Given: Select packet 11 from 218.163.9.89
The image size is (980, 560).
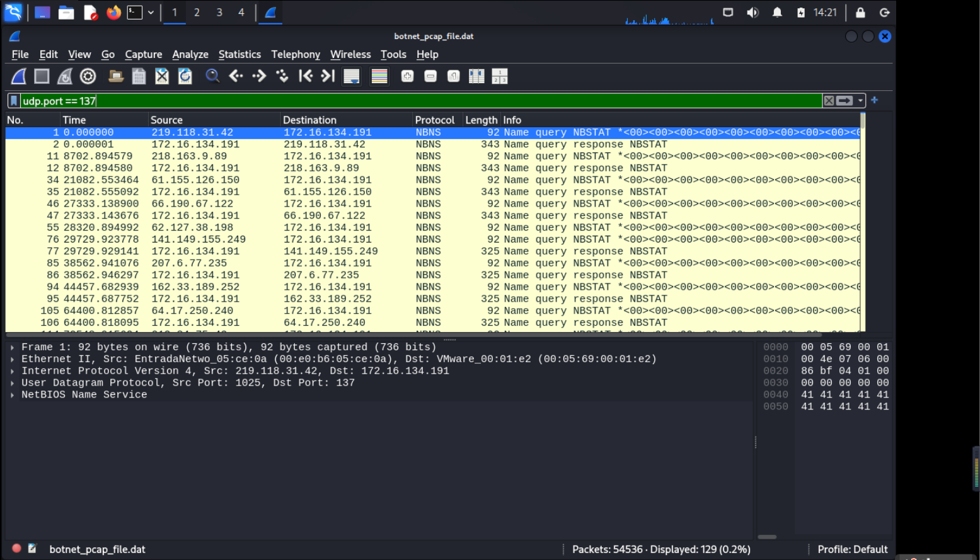Looking at the screenshot, I should [432, 156].
